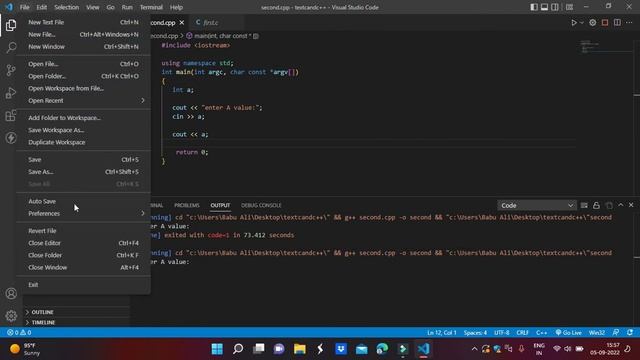Split the editor to the right
Screen dimensions: 640x360
[617, 22]
